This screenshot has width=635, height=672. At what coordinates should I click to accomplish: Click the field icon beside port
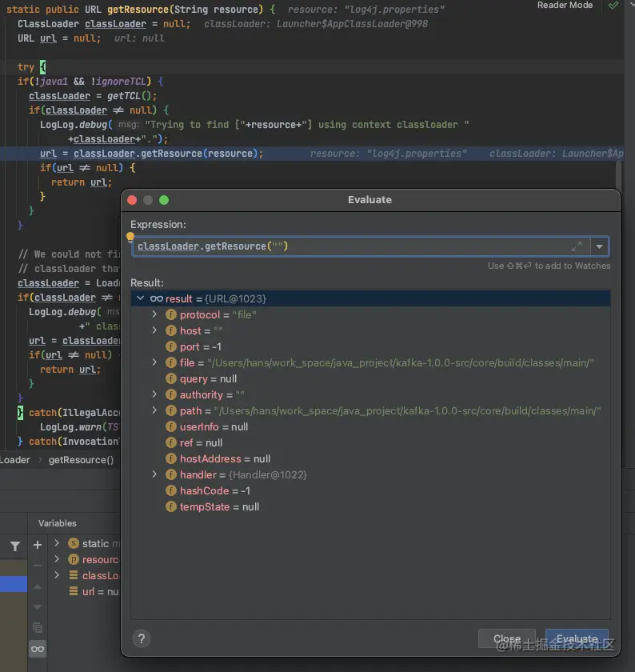(x=171, y=346)
